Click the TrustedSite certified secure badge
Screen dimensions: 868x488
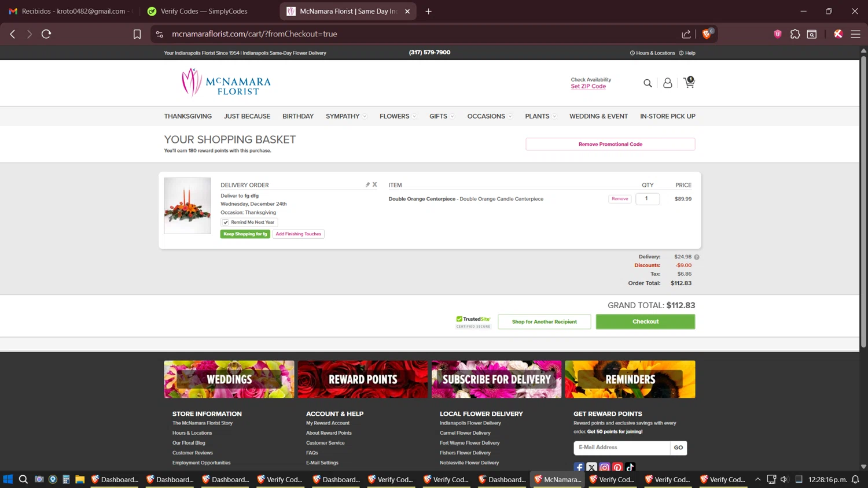473,322
